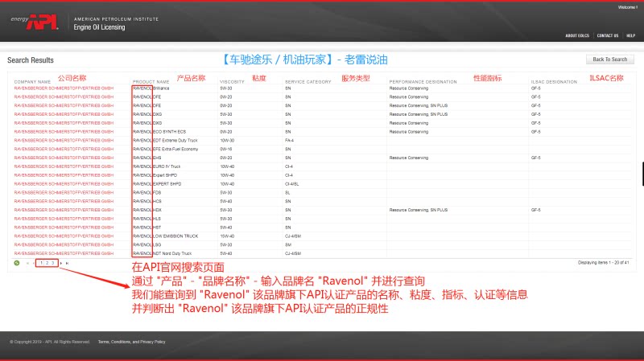Viewport: 644px width, 361px height.
Task: Click product name 'RAVENOL HLS'
Action: [x=147, y=219]
